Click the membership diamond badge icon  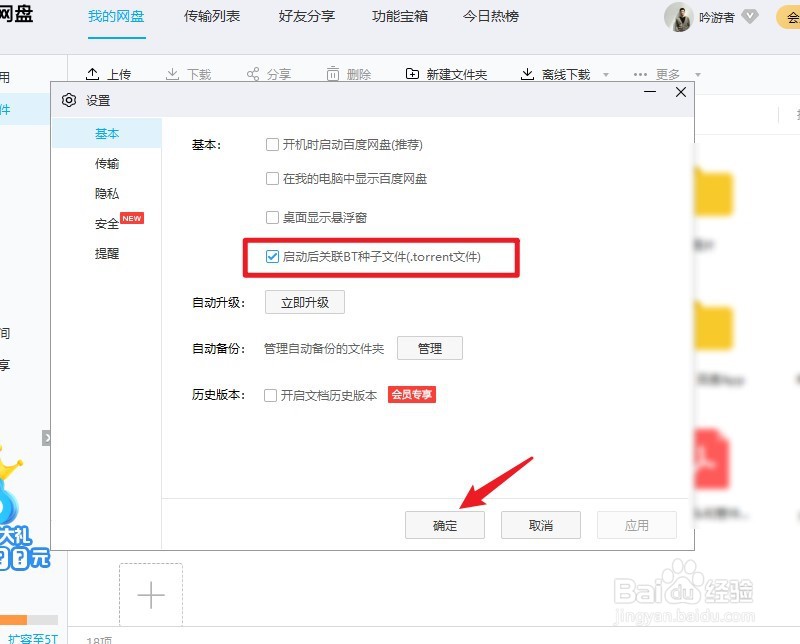tap(749, 17)
